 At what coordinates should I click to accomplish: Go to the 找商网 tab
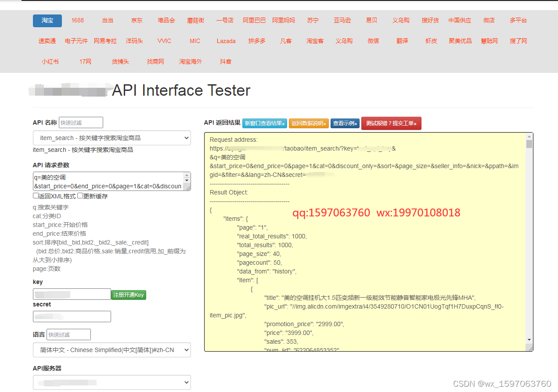tap(155, 62)
